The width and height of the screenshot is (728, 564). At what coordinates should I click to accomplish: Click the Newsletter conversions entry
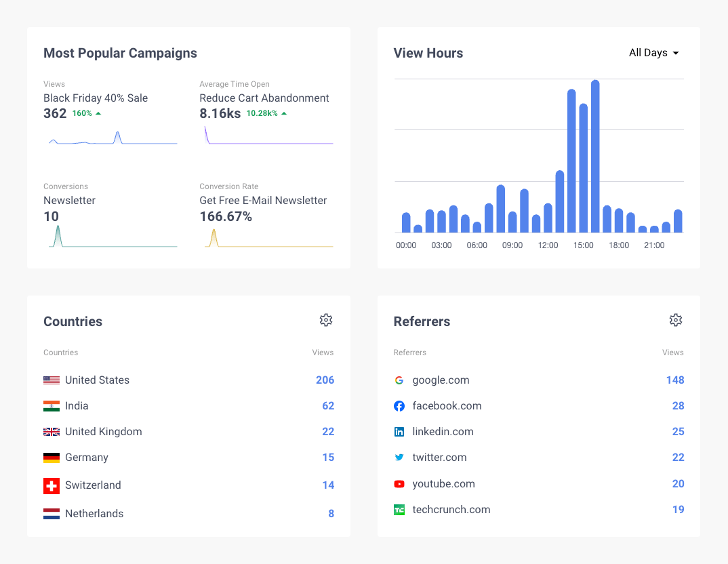69,201
